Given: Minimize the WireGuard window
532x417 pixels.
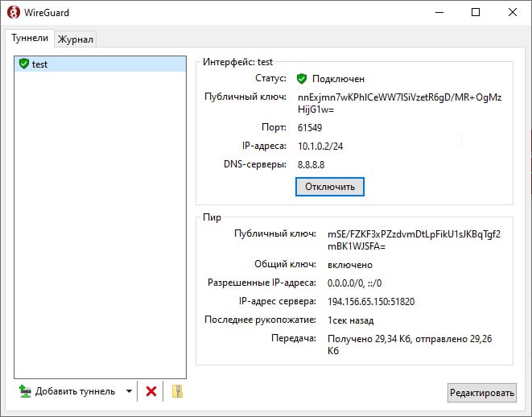Looking at the screenshot, I should 439,13.
